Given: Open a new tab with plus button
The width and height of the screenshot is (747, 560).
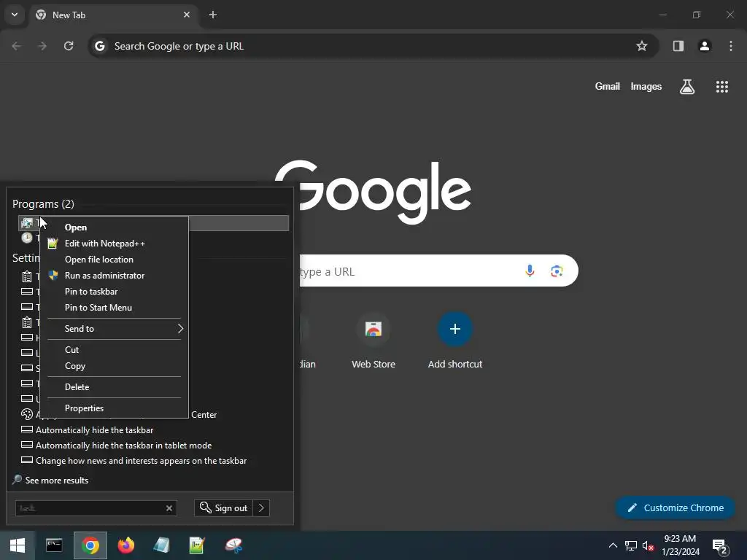Looking at the screenshot, I should click(213, 15).
